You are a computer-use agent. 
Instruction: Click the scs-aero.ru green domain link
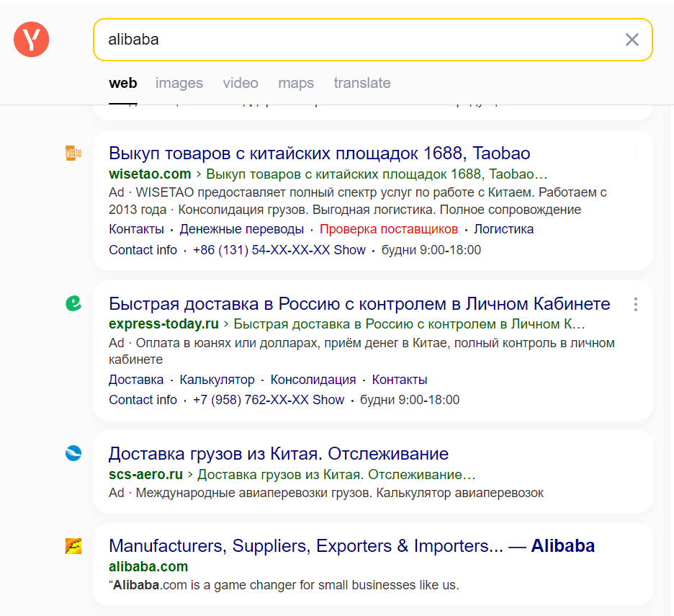pyautogui.click(x=145, y=474)
